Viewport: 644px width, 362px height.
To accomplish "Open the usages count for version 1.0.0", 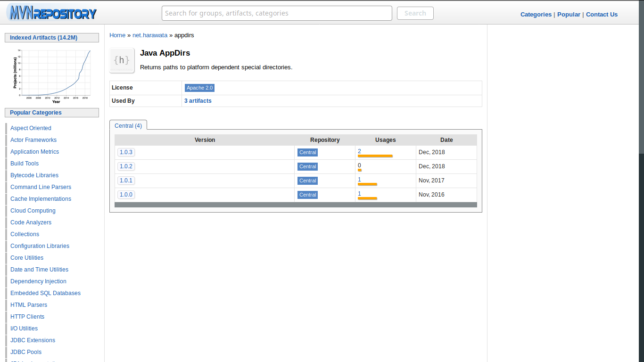I will click(359, 194).
